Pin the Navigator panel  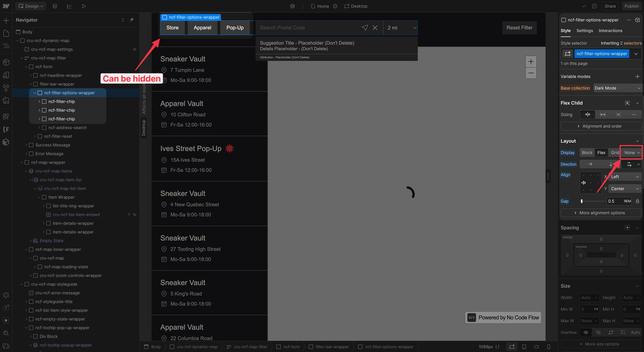131,20
